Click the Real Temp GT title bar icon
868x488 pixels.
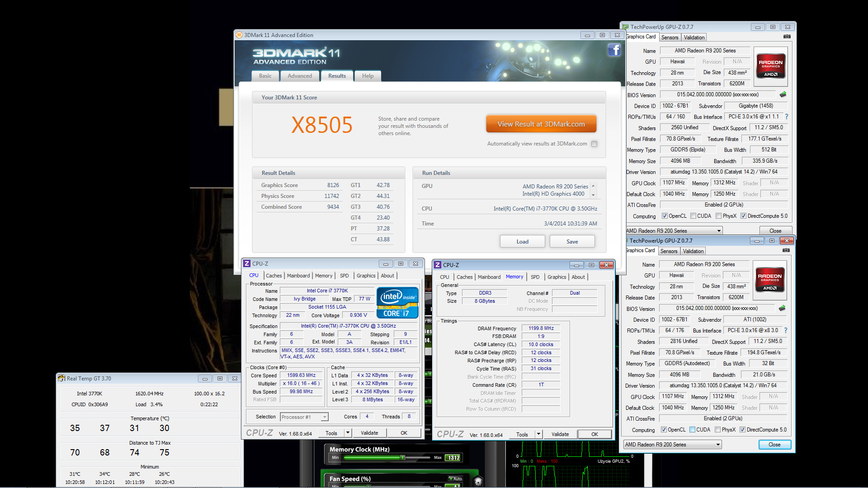point(61,378)
